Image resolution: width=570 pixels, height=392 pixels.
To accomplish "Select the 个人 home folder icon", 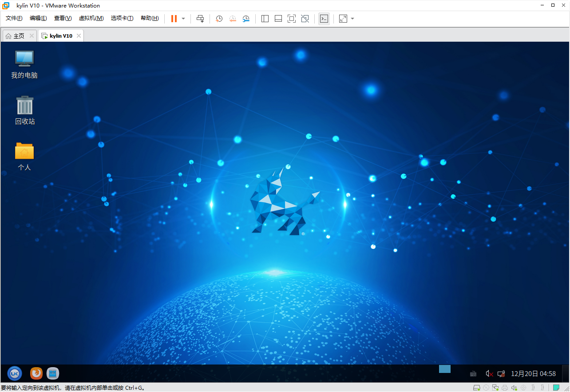I will coord(24,157).
